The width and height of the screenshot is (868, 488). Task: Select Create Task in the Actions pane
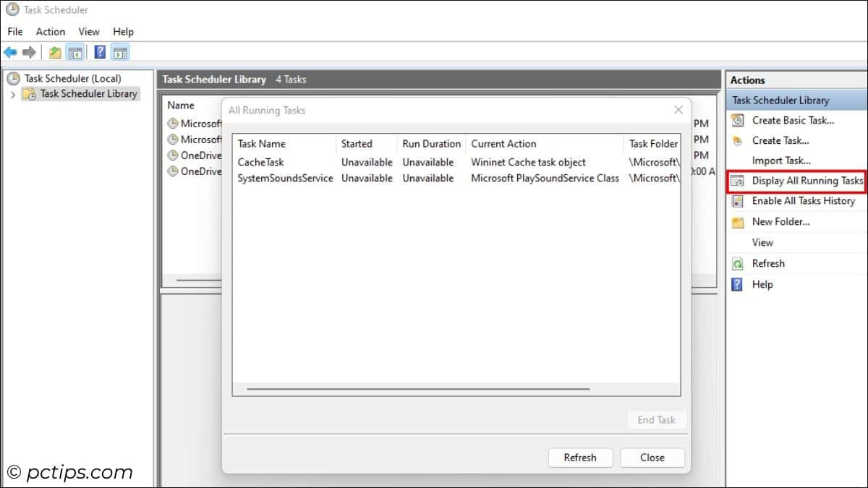tap(780, 140)
